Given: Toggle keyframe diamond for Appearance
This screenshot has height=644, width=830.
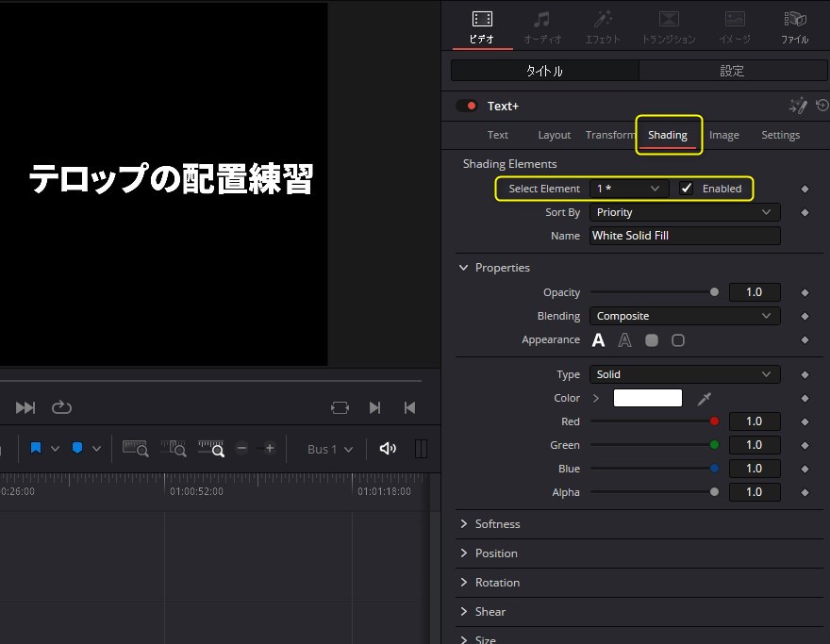Looking at the screenshot, I should pyautogui.click(x=805, y=340).
